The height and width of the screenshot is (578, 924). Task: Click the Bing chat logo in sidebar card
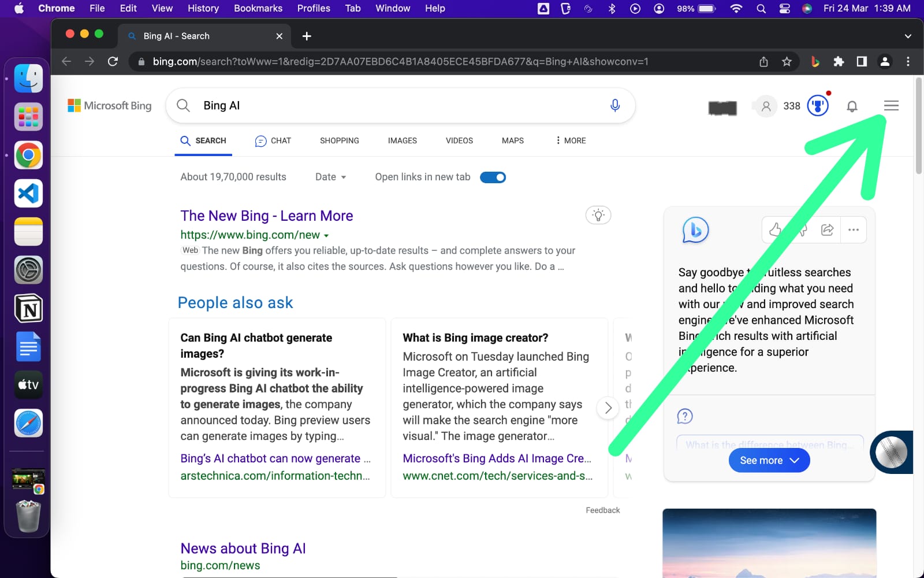point(695,230)
